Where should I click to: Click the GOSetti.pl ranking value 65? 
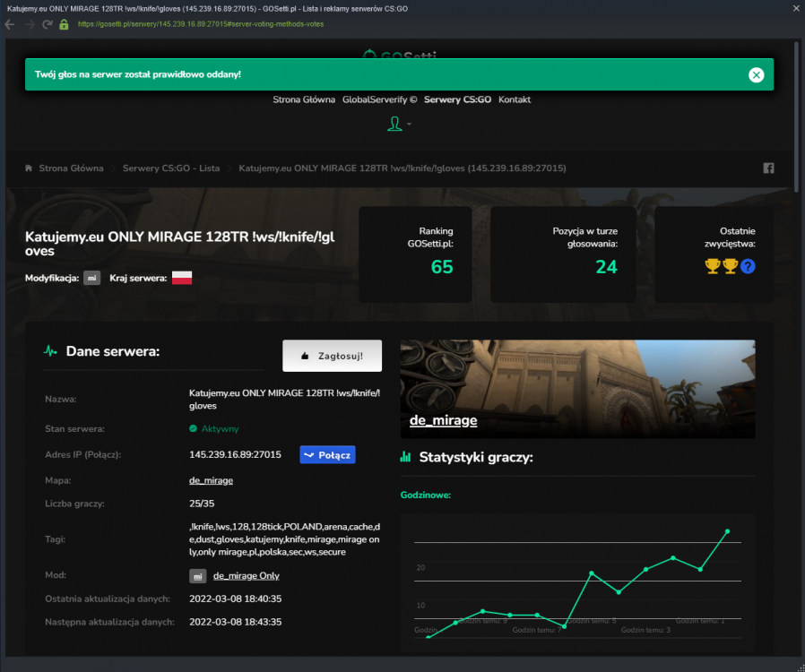442,267
